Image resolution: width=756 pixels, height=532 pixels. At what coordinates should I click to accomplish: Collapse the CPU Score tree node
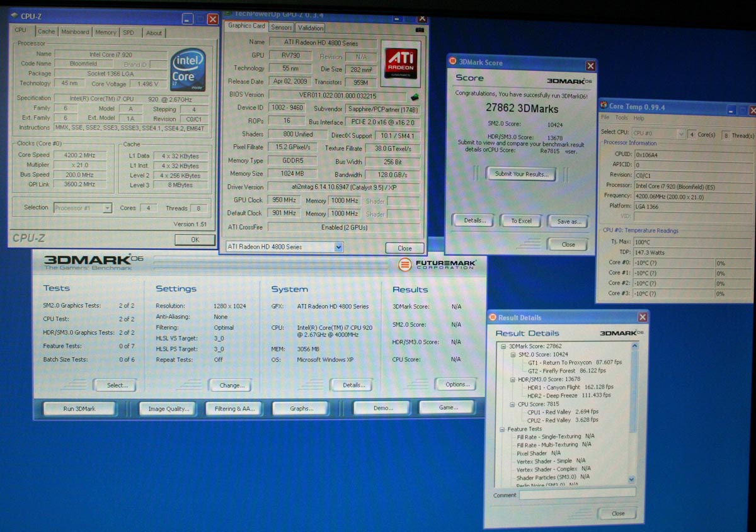click(513, 404)
